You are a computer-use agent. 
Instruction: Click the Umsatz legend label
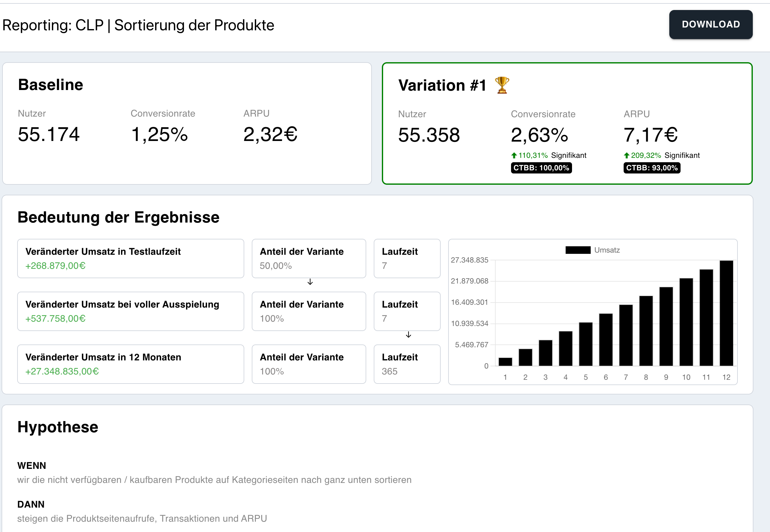[x=607, y=250]
